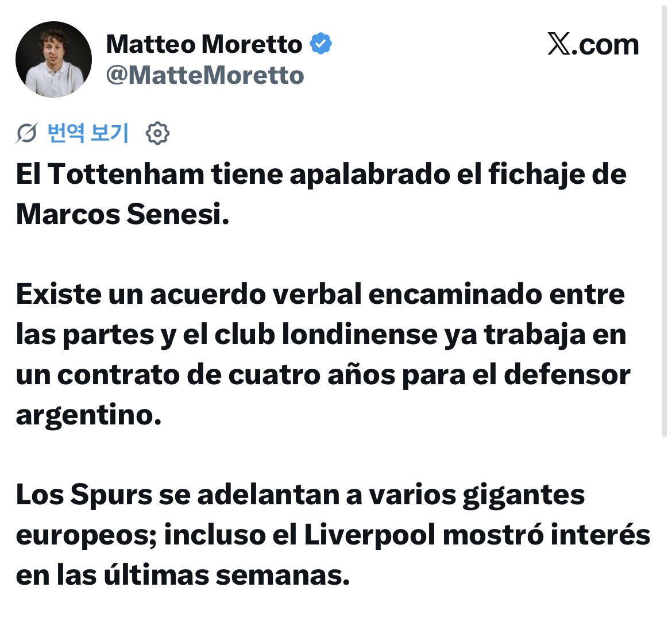Image resolution: width=672 pixels, height=622 pixels.
Task: Click the vertical scrollbar on the right edge
Action: 665,219
